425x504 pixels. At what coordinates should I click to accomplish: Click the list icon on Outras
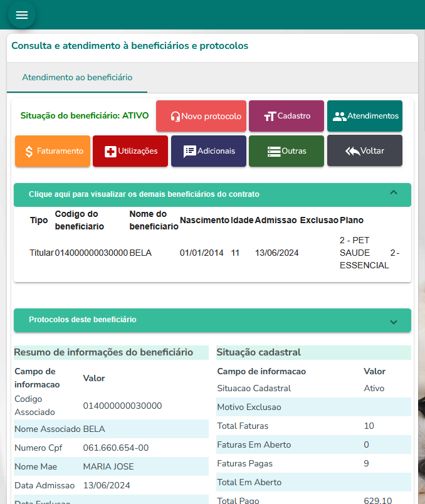tap(273, 152)
